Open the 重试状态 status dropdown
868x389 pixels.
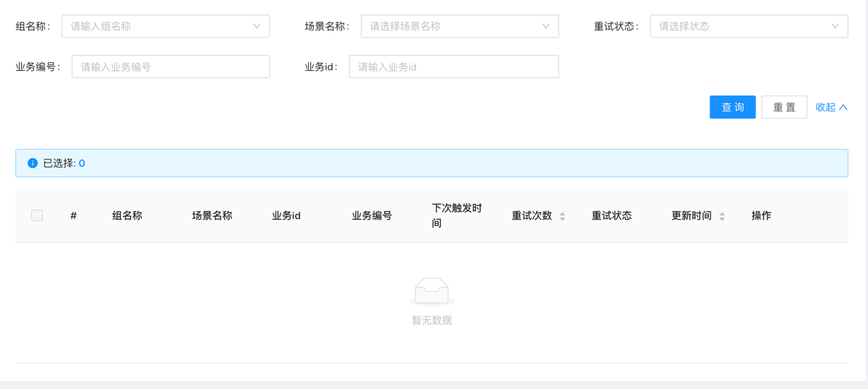[749, 26]
